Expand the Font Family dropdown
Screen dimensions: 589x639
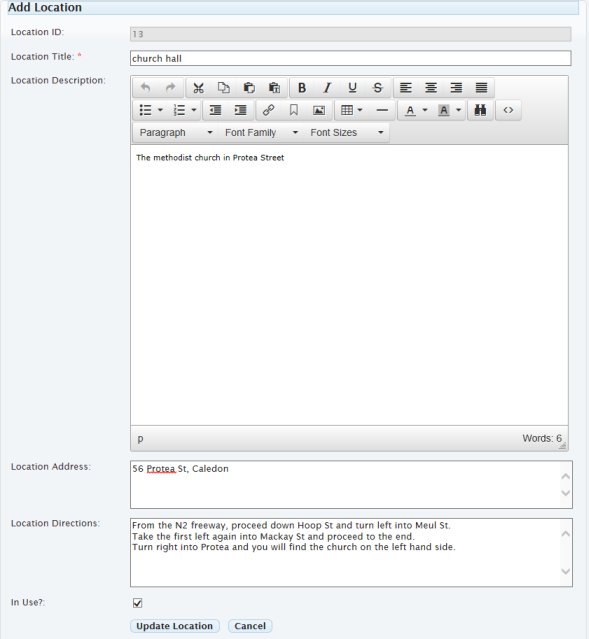pyautogui.click(x=261, y=133)
